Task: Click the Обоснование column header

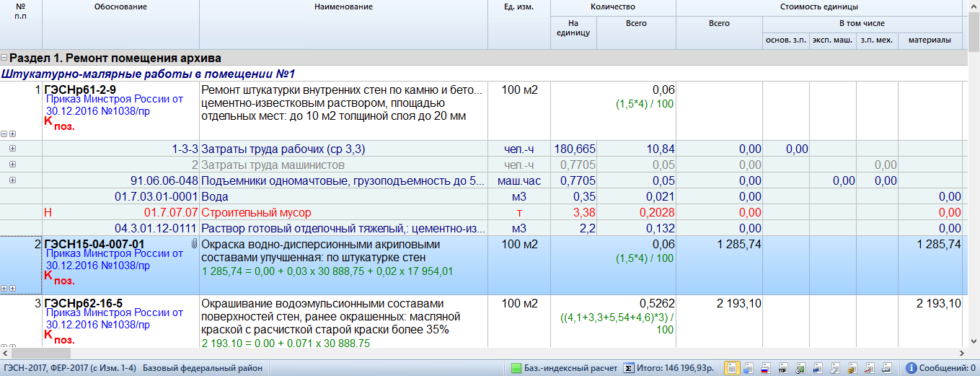Action: click(120, 6)
